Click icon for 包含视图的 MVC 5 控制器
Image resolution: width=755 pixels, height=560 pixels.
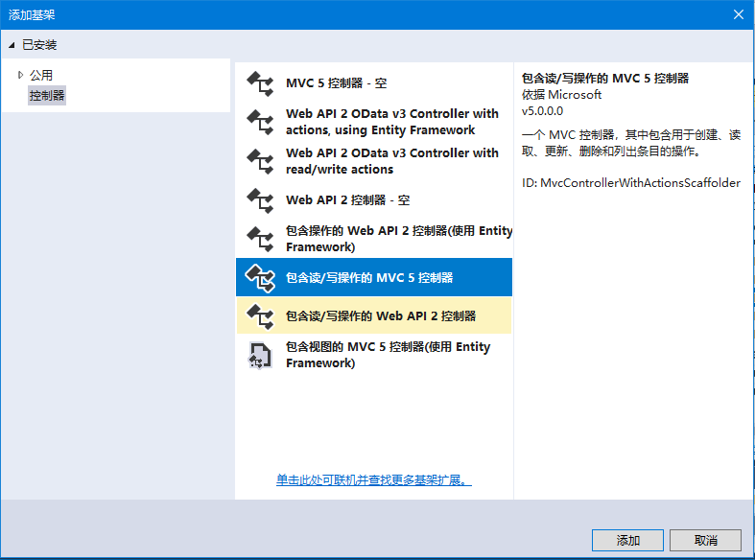(260, 355)
